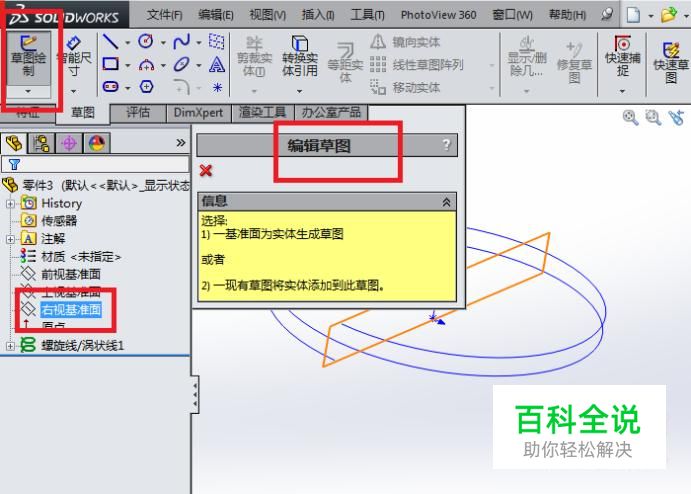Select 右视基准面 in the feature tree
The height and width of the screenshot is (494, 691).
coord(71,310)
